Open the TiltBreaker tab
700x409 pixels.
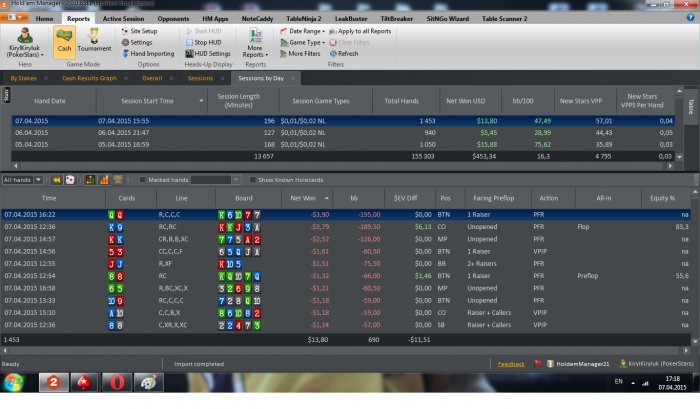coord(396,19)
